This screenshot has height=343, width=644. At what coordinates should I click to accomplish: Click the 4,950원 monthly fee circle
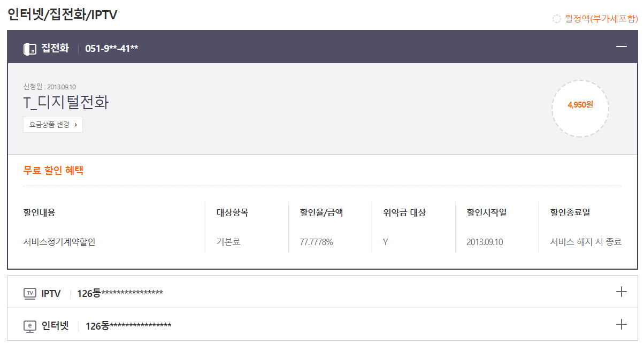click(580, 105)
